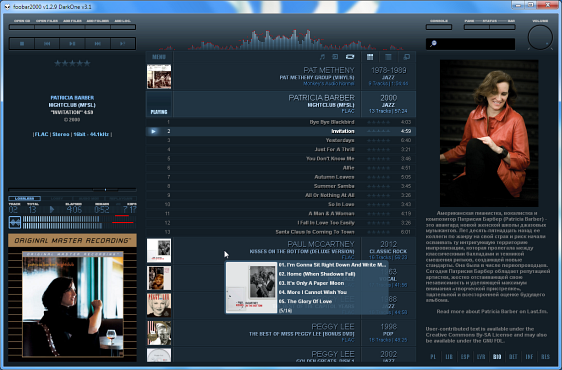This screenshot has height=370, width=562.
Task: Stop playback with the stop button
Action: point(22,43)
